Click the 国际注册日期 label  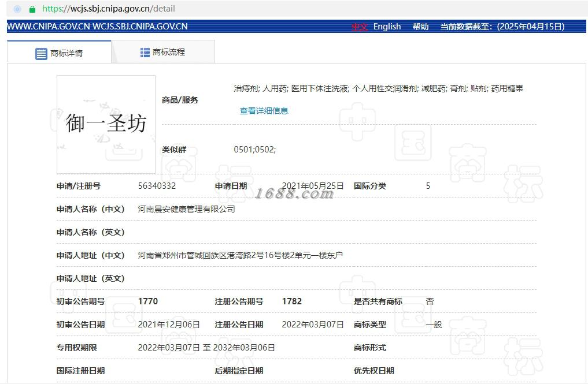coord(80,371)
